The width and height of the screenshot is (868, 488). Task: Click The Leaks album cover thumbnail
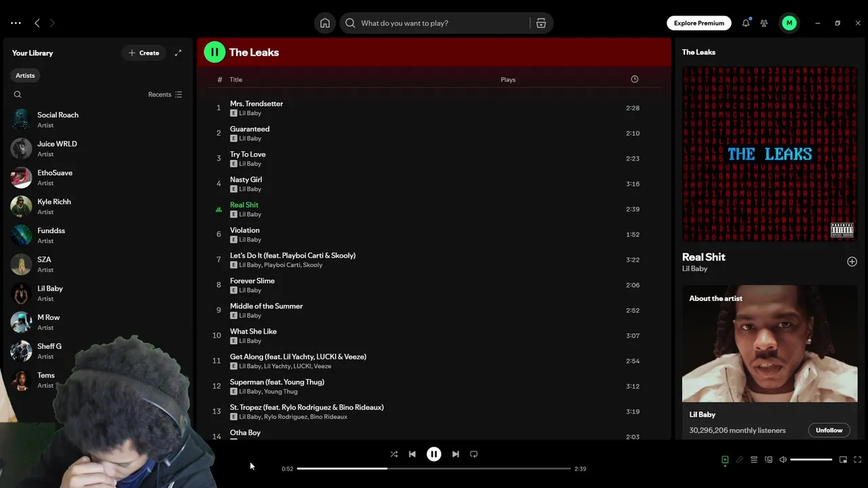pyautogui.click(x=770, y=154)
